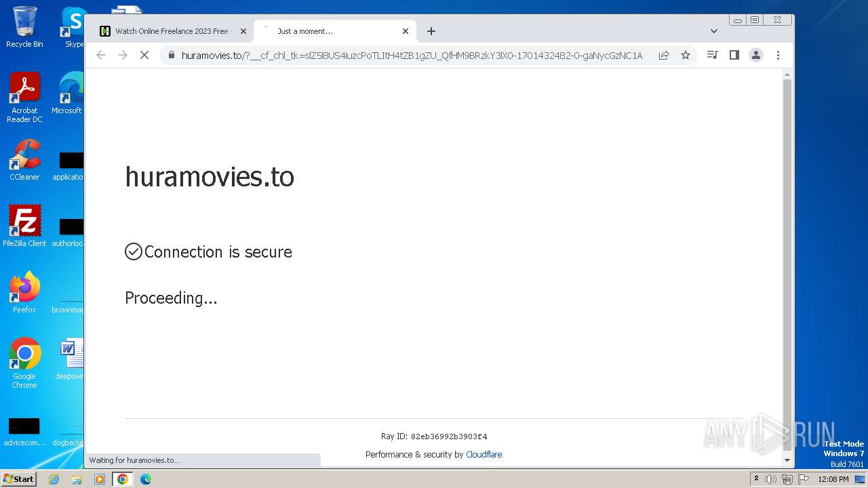Open Windows Media Player from taskbar
Screen dimensions: 868x488
coord(100,479)
